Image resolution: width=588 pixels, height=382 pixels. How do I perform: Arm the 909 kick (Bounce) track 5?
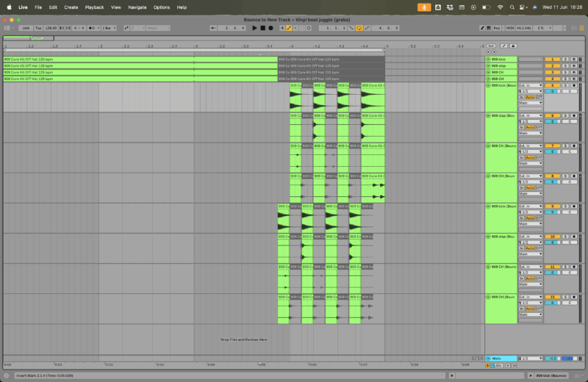[x=573, y=85]
